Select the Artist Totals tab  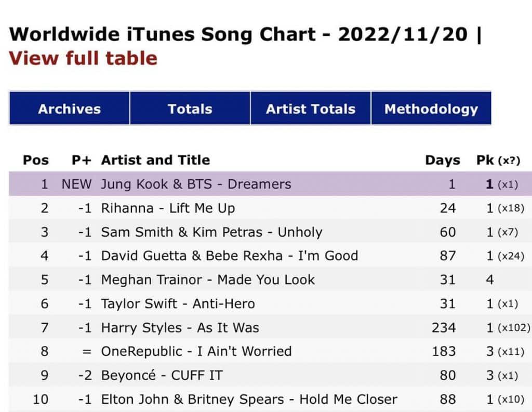click(310, 109)
